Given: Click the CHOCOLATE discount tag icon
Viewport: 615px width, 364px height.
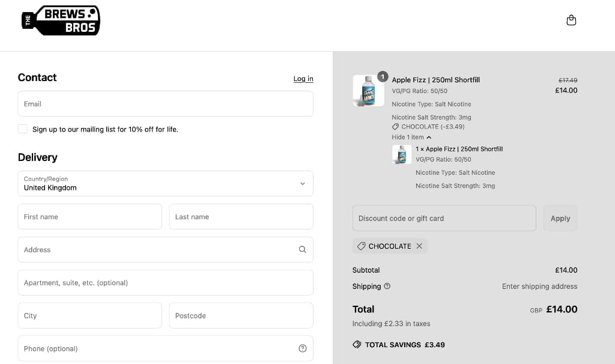Looking at the screenshot, I should pyautogui.click(x=361, y=246).
